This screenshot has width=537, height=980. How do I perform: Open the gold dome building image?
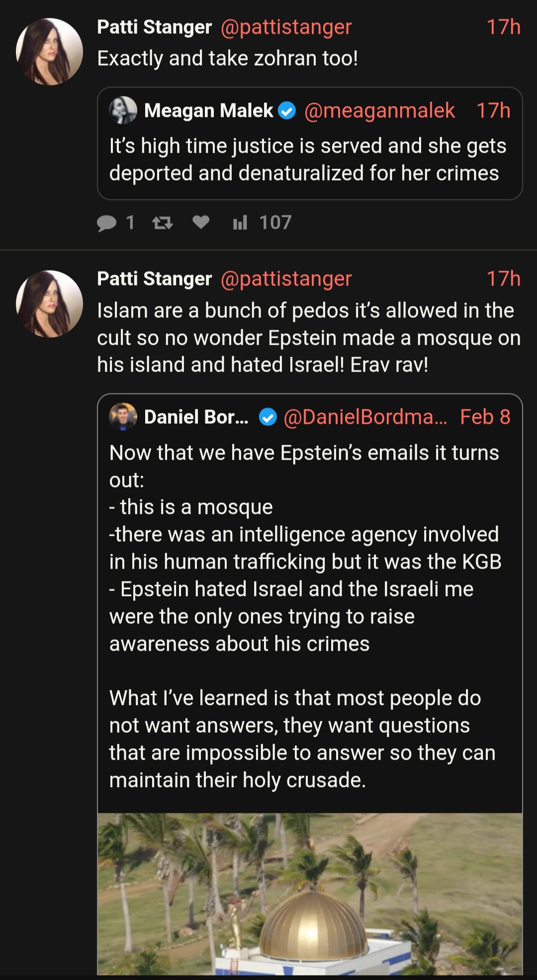(x=310, y=894)
